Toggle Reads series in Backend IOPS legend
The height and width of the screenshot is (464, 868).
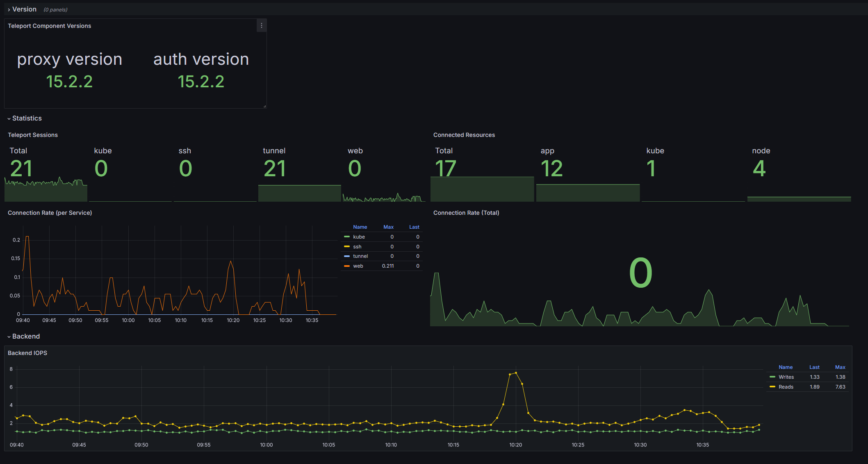[786, 387]
